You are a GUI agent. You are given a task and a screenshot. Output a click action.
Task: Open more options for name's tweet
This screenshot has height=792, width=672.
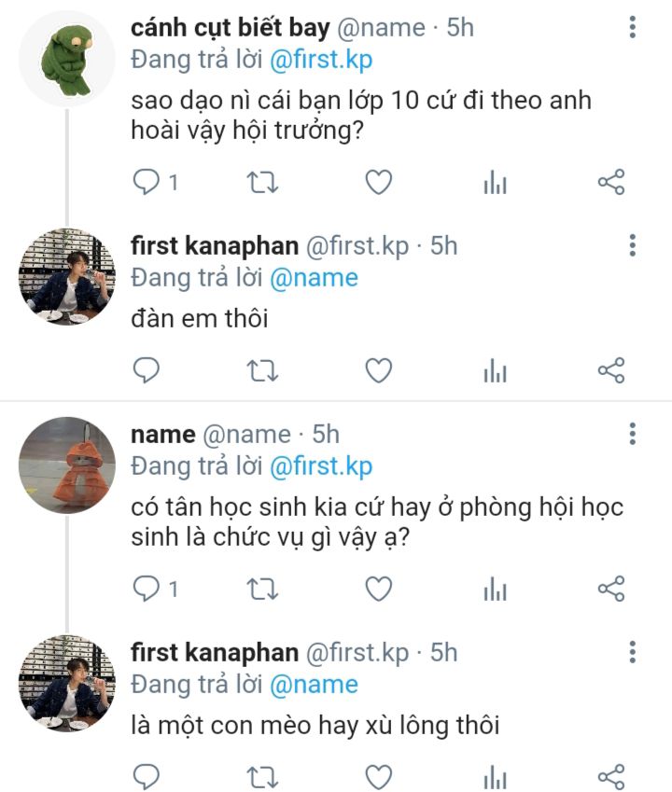(x=633, y=434)
